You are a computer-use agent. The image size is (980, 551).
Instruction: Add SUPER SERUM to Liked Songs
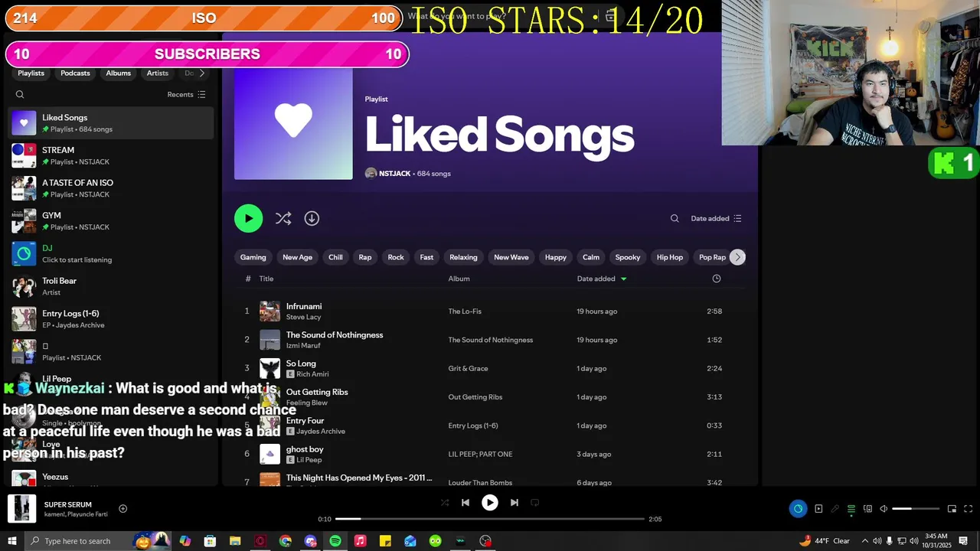(122, 509)
